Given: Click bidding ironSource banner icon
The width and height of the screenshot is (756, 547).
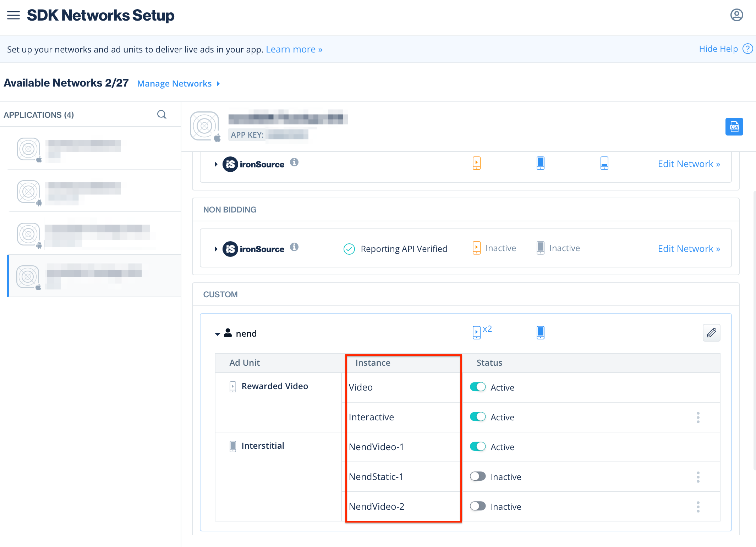Looking at the screenshot, I should coord(604,163).
